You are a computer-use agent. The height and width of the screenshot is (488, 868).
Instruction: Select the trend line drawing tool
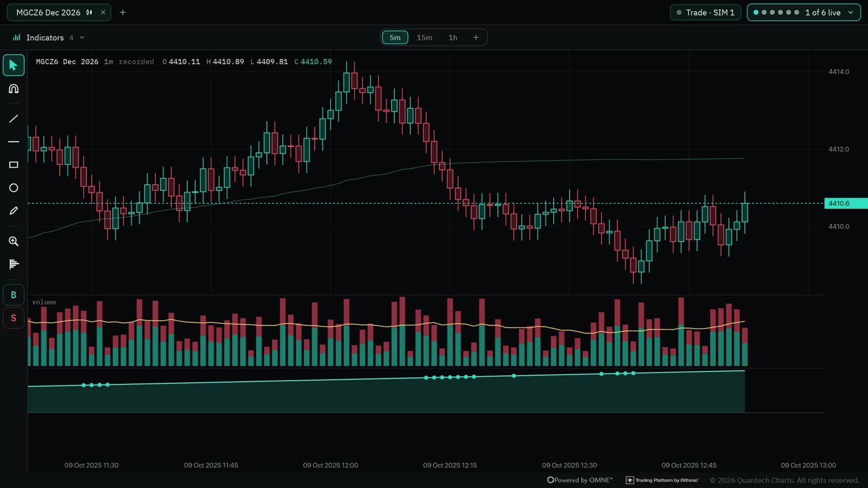coord(14,118)
